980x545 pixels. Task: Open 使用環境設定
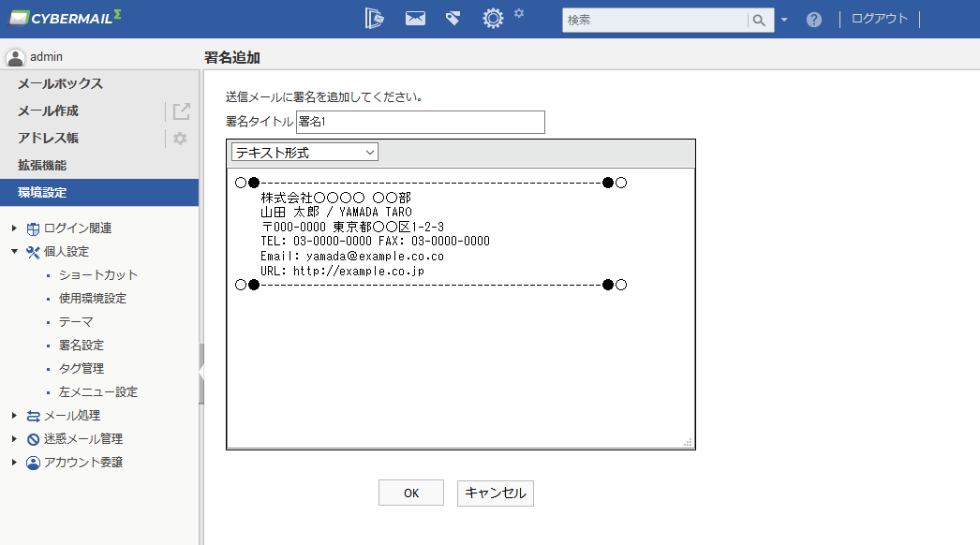click(93, 298)
